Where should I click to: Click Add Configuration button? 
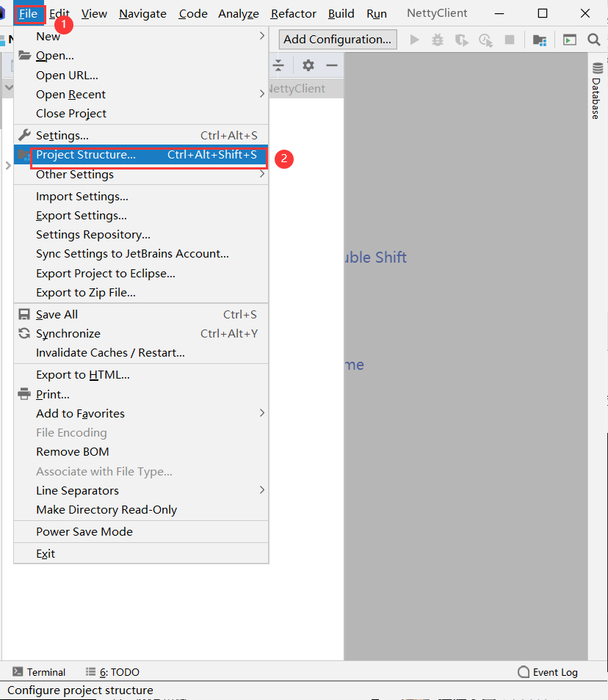338,40
